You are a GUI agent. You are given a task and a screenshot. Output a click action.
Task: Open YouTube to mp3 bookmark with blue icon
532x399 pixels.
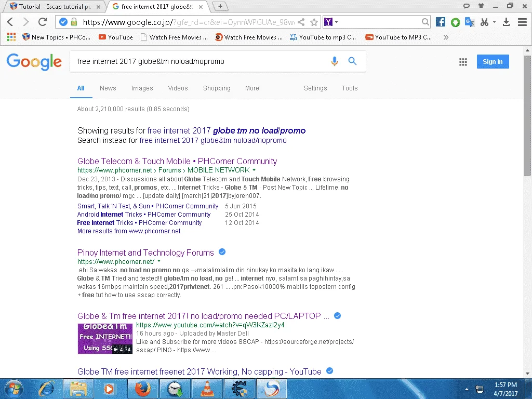tap(323, 37)
